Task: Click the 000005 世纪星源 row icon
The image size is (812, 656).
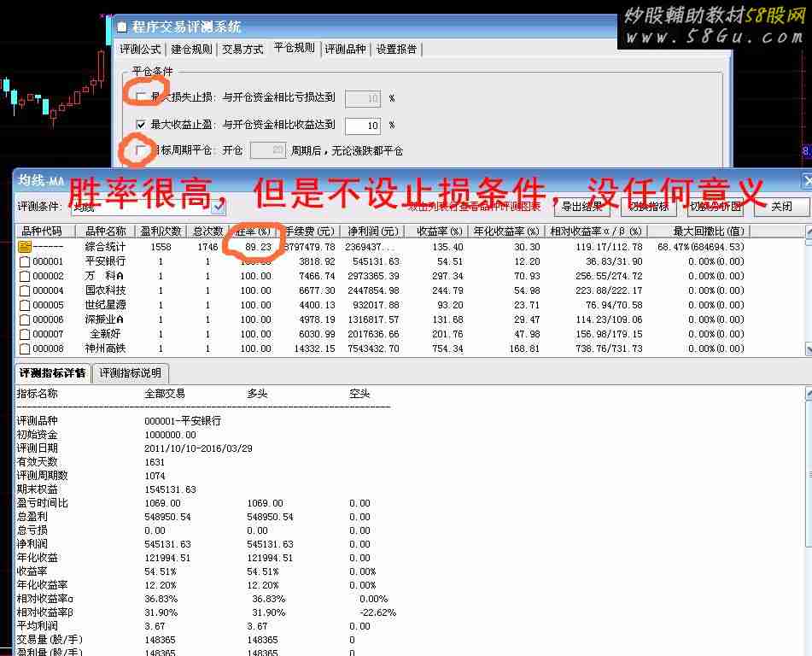Action: click(25, 305)
